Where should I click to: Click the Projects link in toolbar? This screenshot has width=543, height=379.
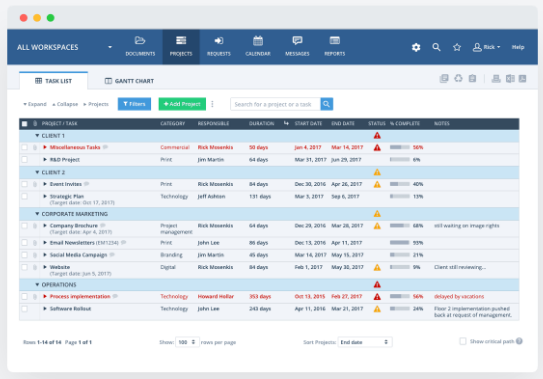[96, 104]
